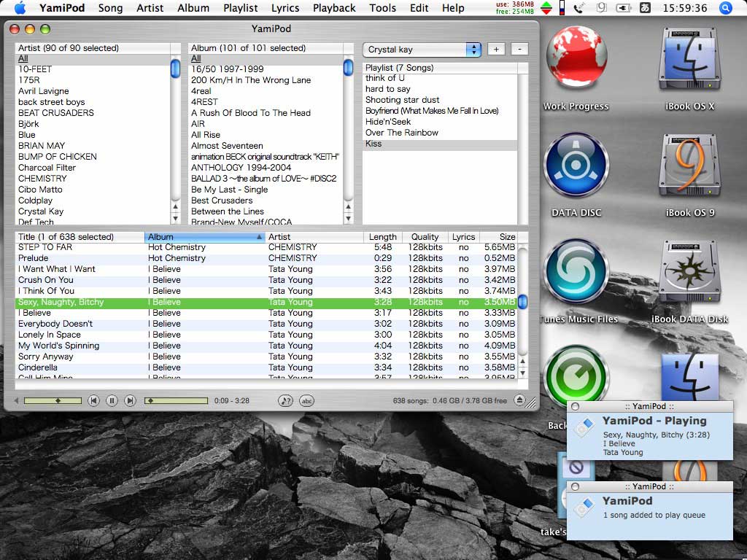Add a new playlist with plus button
The height and width of the screenshot is (560, 747).
click(496, 50)
